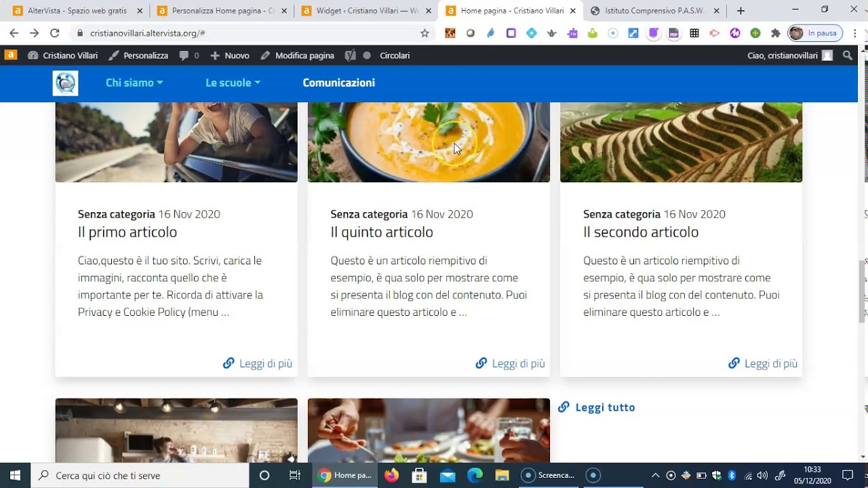Open the Ciao, cristianovillari account menu
This screenshot has height=488, width=868.
tap(790, 56)
